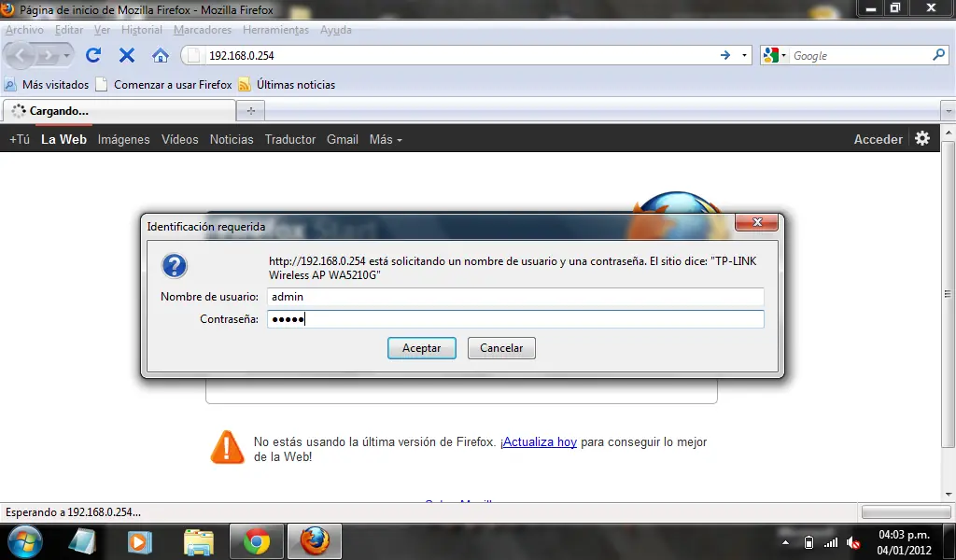The width and height of the screenshot is (956, 560).
Task: Open the notepad-like taskbar icon
Action: pos(82,541)
